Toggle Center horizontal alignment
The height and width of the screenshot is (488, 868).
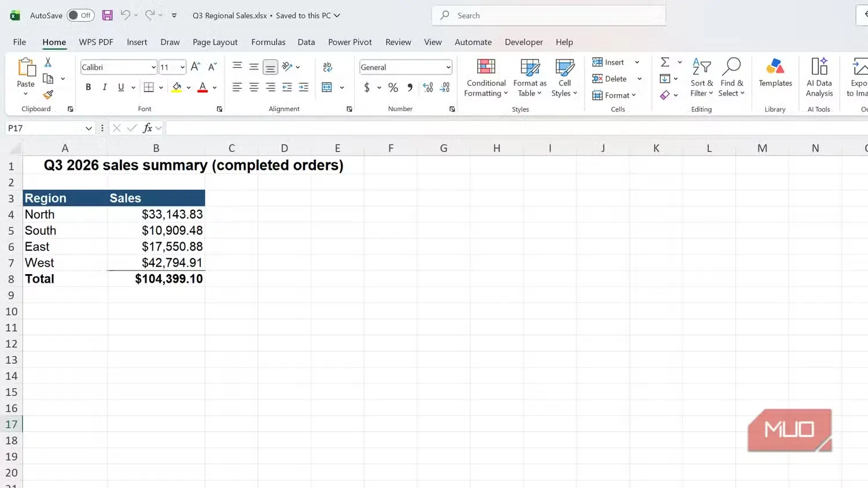[253, 87]
